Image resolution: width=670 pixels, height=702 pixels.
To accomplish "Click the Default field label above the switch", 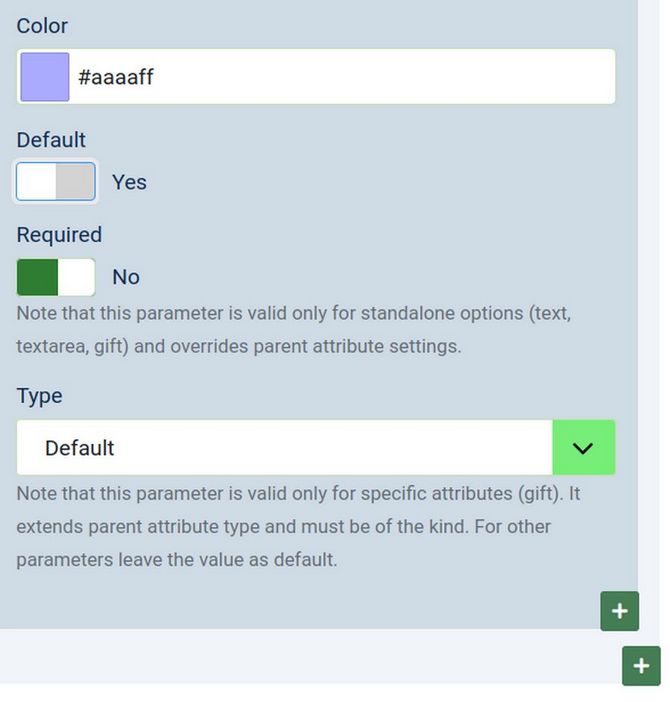I will coord(51,140).
